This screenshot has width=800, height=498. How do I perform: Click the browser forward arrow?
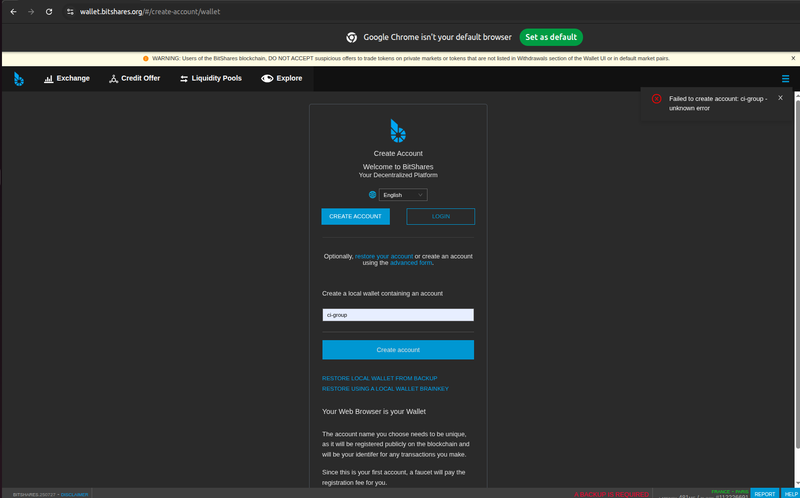tap(31, 11)
